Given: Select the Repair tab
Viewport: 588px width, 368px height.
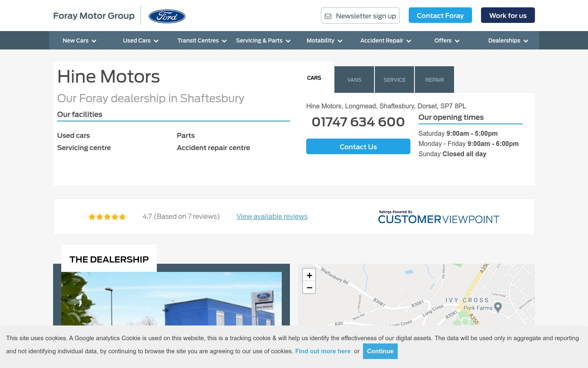Looking at the screenshot, I should 434,80.
